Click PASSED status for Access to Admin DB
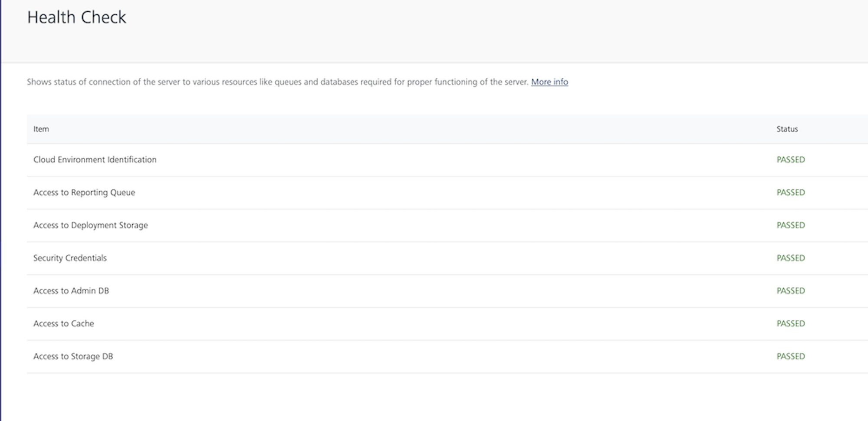The width and height of the screenshot is (868, 421). (790, 291)
